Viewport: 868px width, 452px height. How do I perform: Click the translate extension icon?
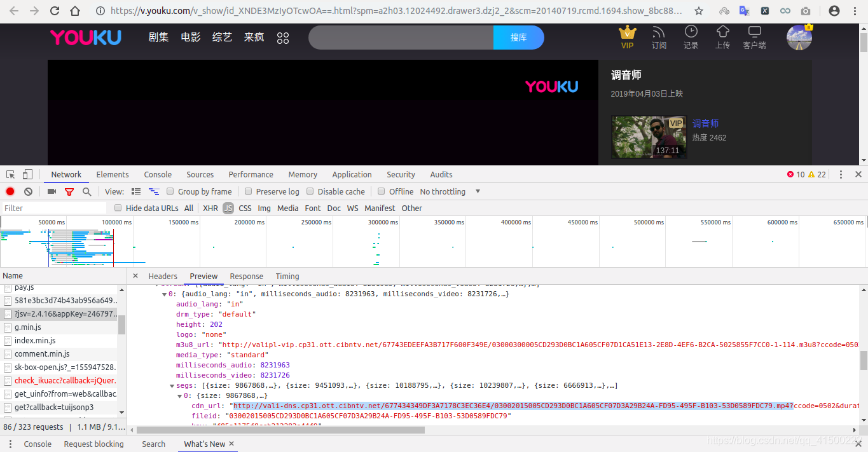[x=745, y=11]
